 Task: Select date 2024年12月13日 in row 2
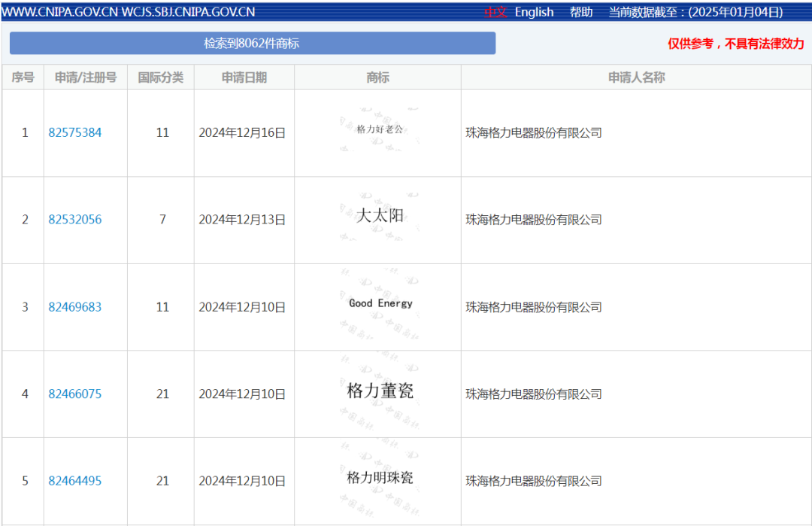242,220
